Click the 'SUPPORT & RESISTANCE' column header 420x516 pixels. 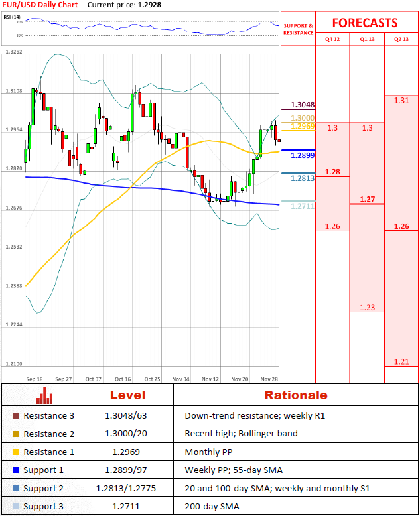(298, 29)
